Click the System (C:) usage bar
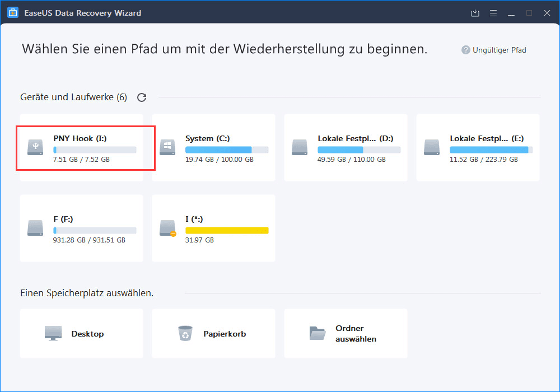The width and height of the screenshot is (560, 392). 227,150
